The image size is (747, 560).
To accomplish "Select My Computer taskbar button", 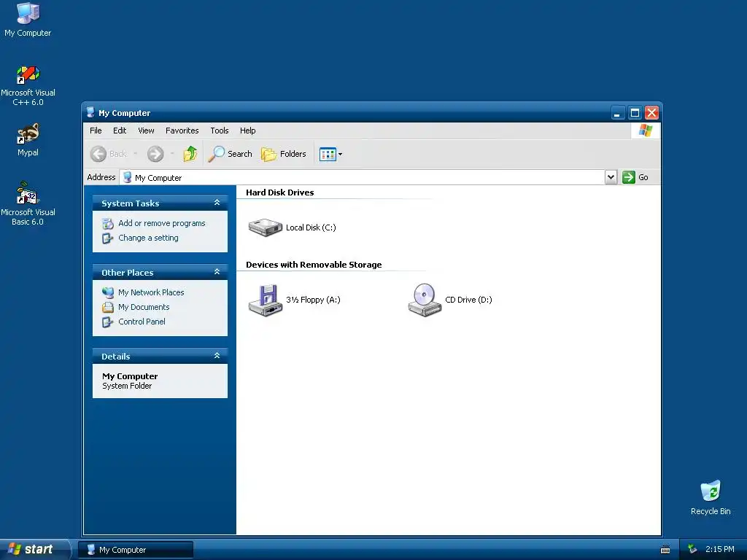I will [136, 550].
